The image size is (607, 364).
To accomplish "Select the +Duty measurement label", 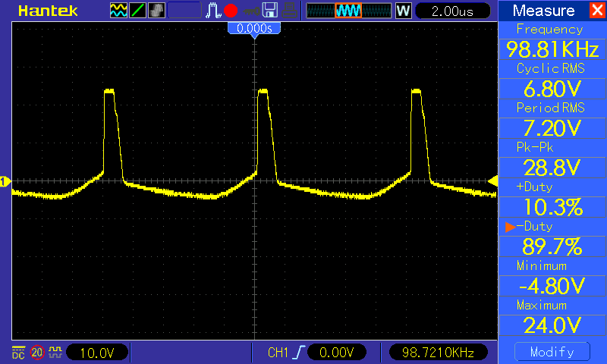I will 535,187.
